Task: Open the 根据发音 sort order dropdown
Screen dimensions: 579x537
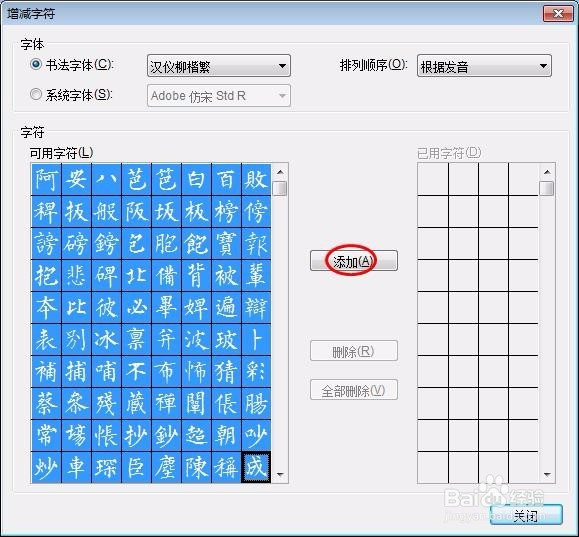Action: coord(484,66)
